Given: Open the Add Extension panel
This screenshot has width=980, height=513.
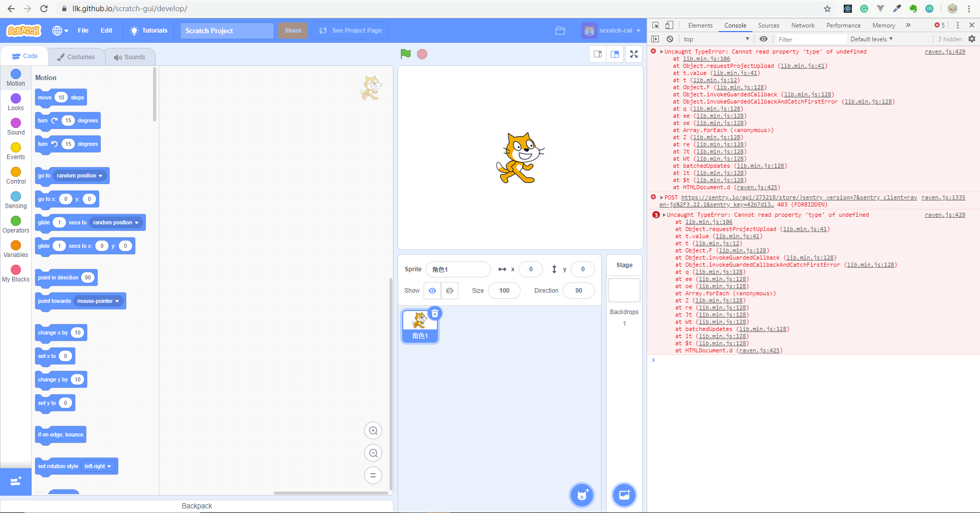Looking at the screenshot, I should pyautogui.click(x=16, y=481).
